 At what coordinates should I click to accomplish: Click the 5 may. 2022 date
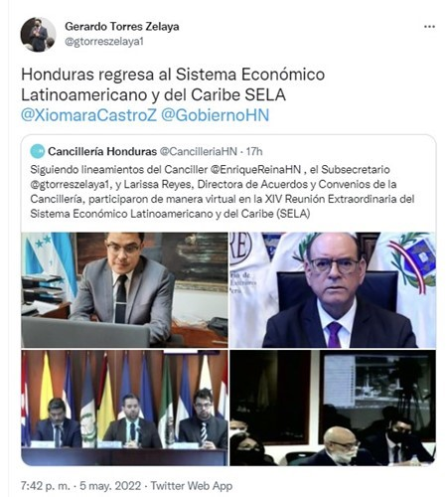click(110, 486)
